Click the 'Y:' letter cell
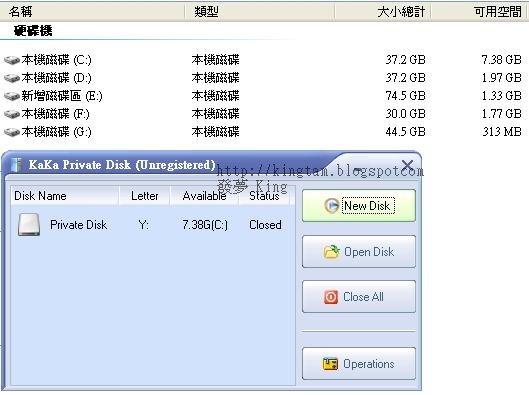 click(x=144, y=225)
